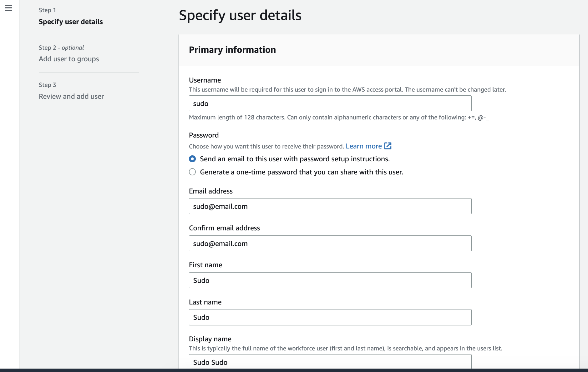Click the Username field label
The image size is (588, 372).
205,80
